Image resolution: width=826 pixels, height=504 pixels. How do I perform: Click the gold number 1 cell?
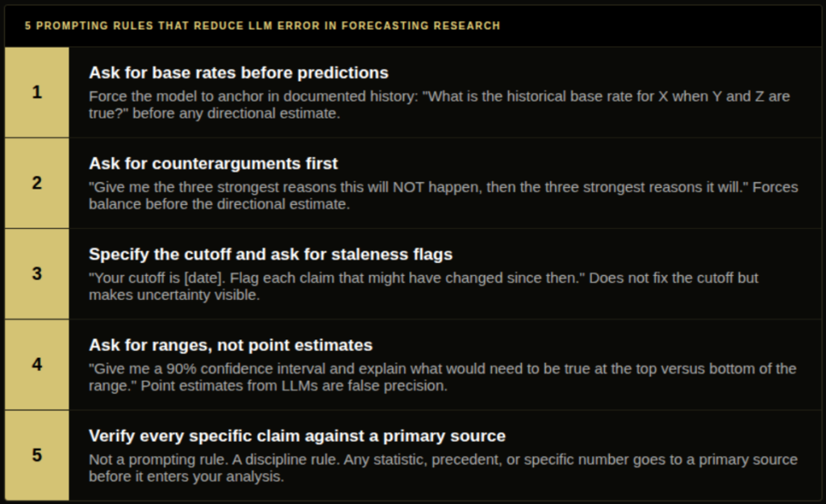pos(37,92)
